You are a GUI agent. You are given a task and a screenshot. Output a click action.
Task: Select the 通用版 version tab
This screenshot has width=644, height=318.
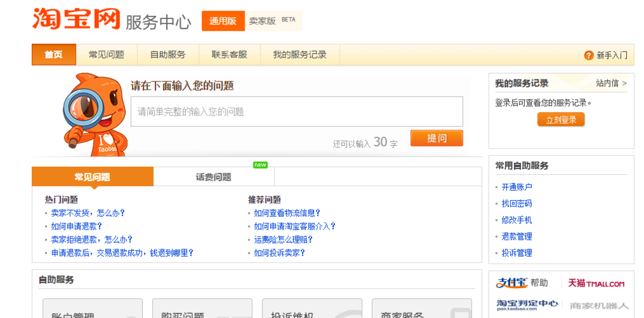coord(223,21)
